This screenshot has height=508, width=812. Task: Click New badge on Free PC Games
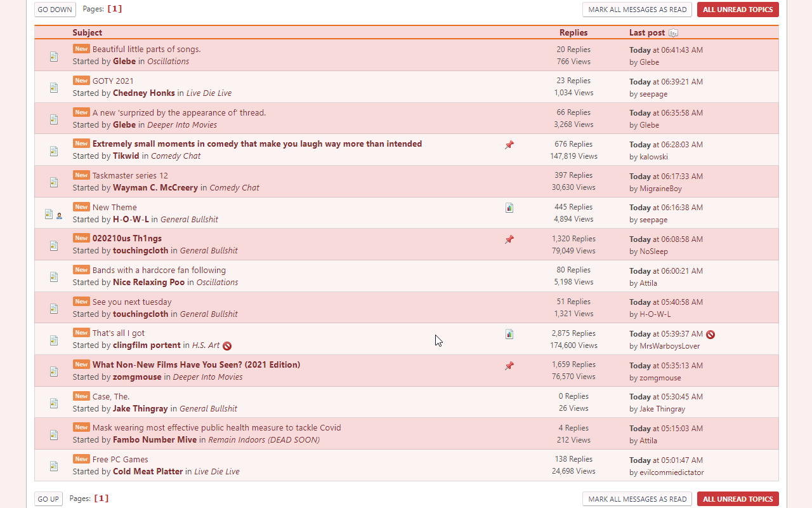[x=81, y=459]
